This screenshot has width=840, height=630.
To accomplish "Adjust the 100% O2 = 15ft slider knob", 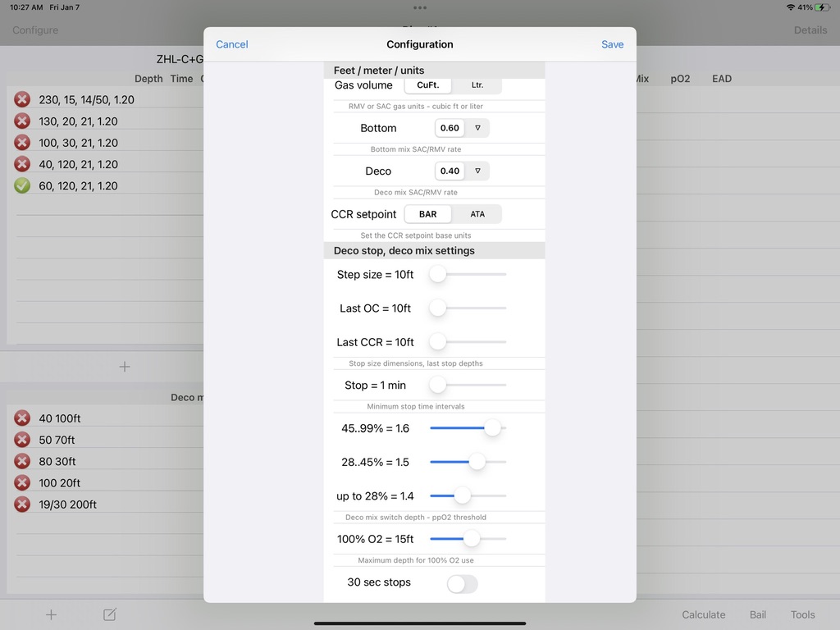I will pos(472,538).
